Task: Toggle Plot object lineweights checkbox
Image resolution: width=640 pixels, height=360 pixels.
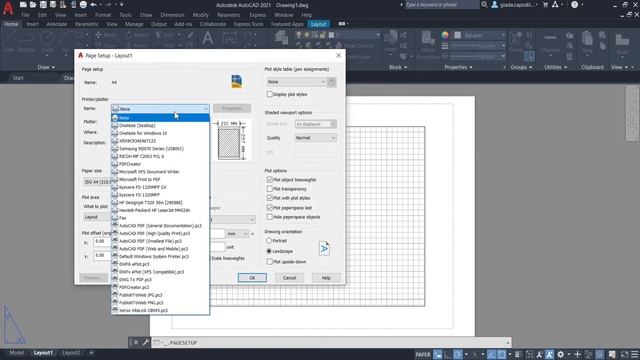Action: 269,180
